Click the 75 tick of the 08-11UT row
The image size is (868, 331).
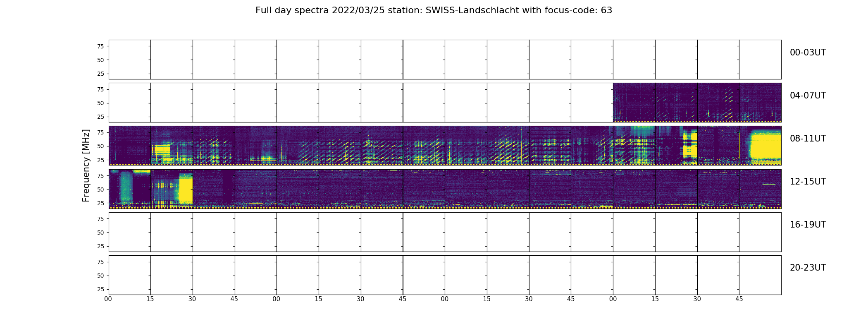coord(100,132)
